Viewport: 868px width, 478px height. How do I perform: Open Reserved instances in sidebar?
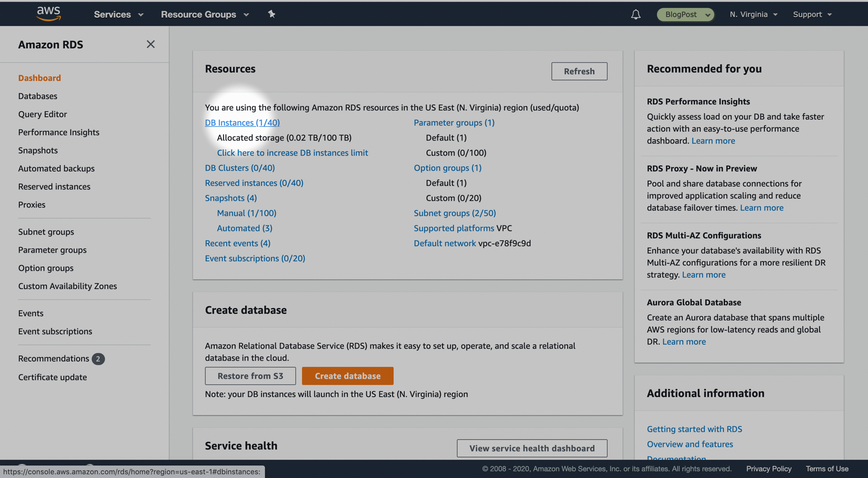coord(54,186)
